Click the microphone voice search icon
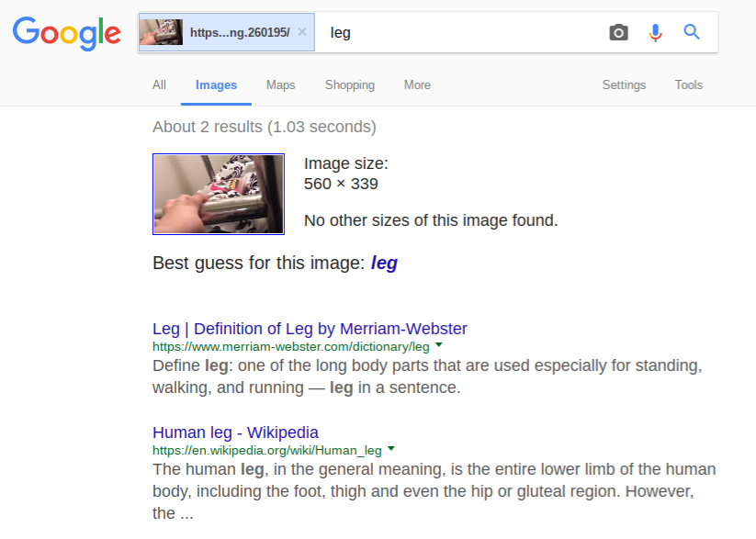 [x=655, y=33]
